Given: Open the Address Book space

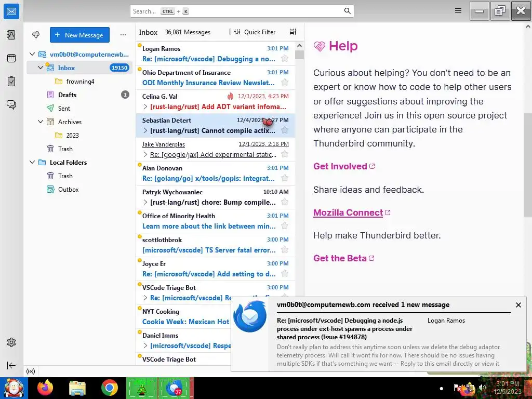Looking at the screenshot, I should point(11,35).
